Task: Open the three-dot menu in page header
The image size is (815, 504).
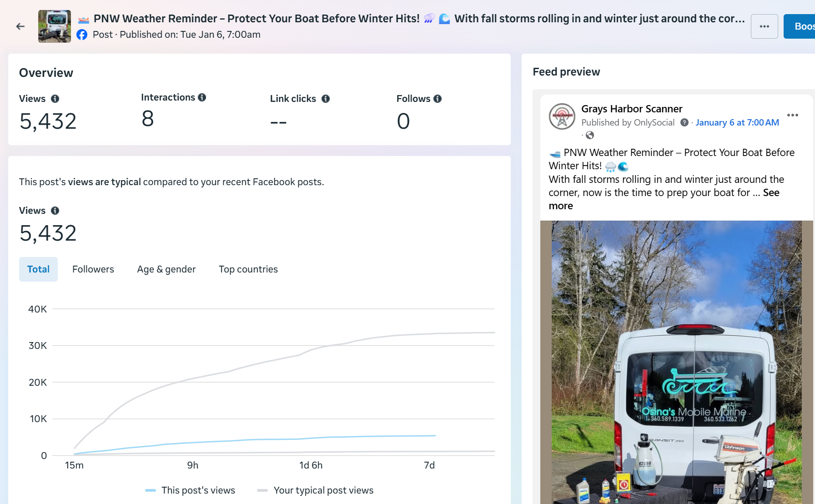Action: coord(764,26)
